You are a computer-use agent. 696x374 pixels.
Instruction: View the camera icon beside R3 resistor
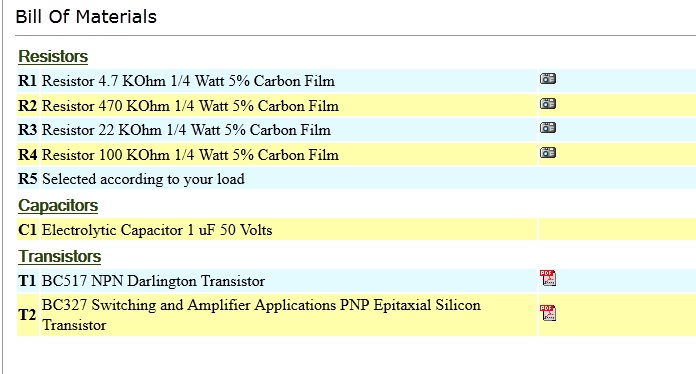click(548, 128)
